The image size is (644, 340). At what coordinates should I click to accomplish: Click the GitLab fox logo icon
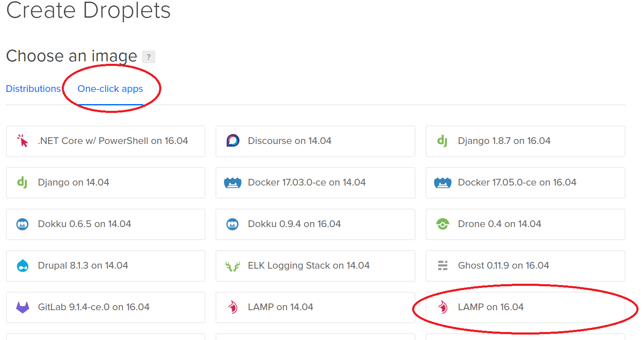[x=23, y=307]
